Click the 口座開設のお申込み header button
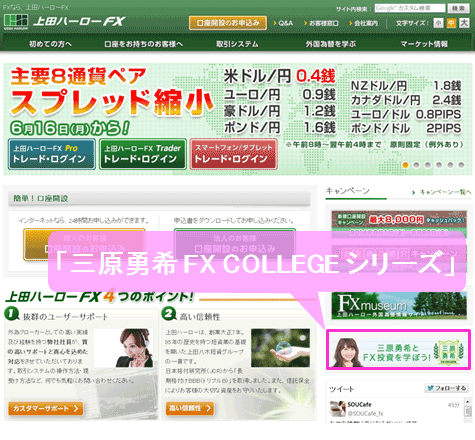 point(228,23)
